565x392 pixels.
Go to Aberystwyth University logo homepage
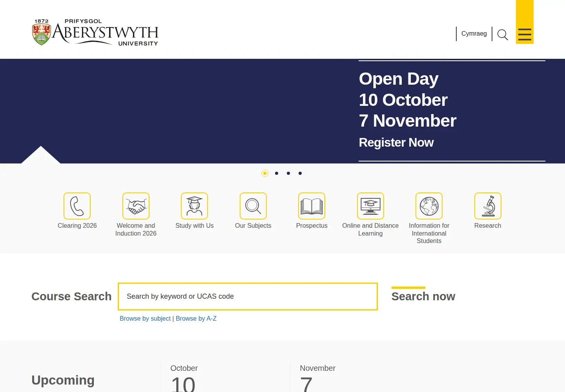click(95, 32)
